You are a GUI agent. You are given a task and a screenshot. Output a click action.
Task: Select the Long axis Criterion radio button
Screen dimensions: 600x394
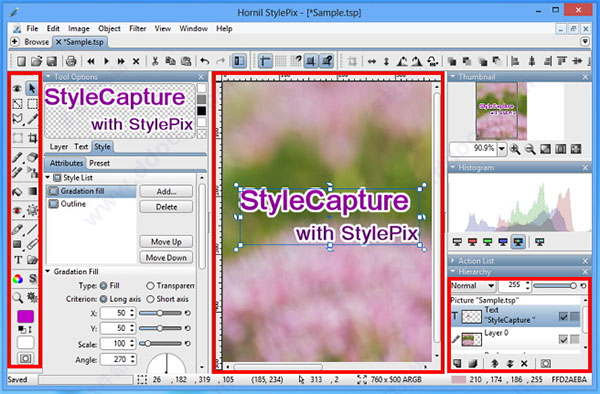(x=103, y=299)
